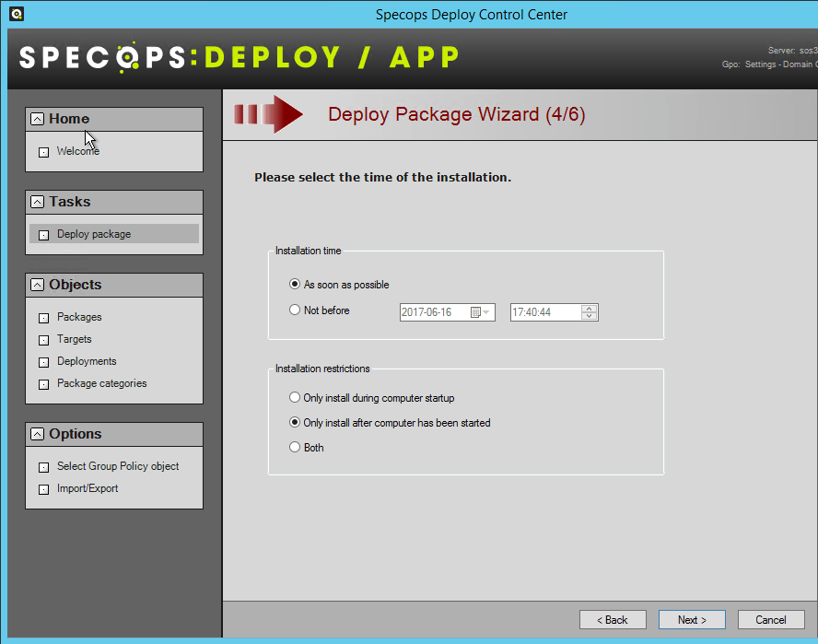818x644 pixels.
Task: Open Deployments under Objects
Action: 87,361
